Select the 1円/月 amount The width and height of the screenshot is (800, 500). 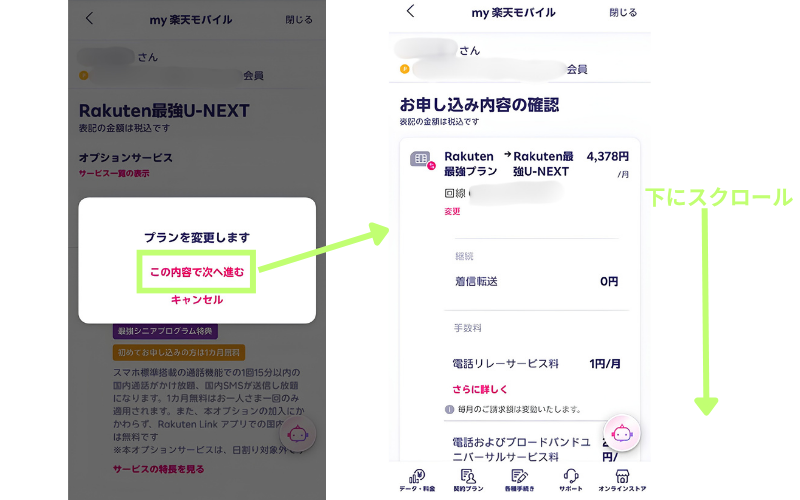(x=605, y=364)
